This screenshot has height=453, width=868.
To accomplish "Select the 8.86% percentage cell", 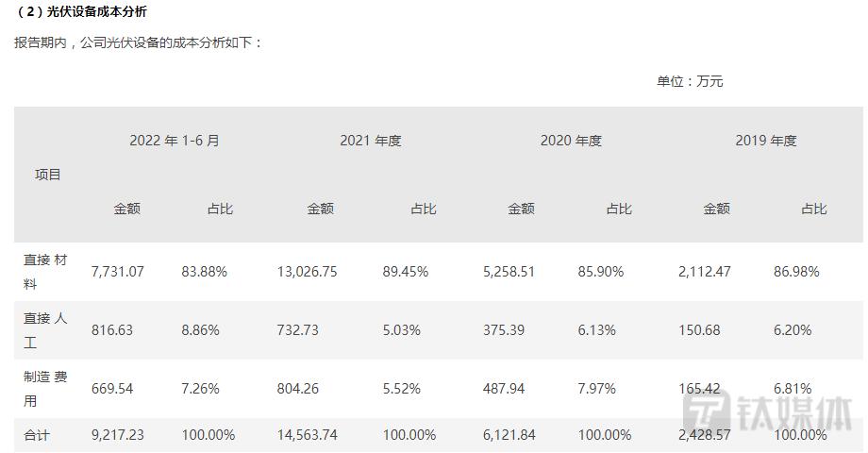I will click(200, 330).
